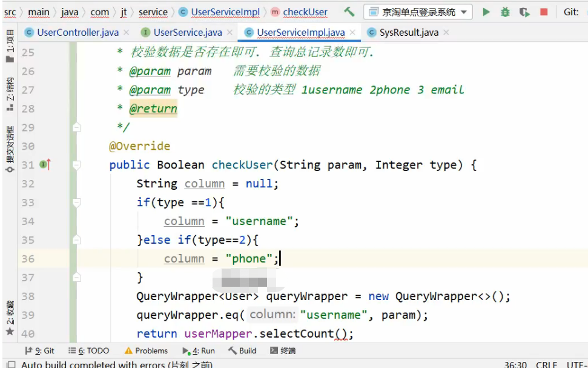Click the 36:30 cursor position indicator
This screenshot has height=368, width=588.
[x=515, y=364]
